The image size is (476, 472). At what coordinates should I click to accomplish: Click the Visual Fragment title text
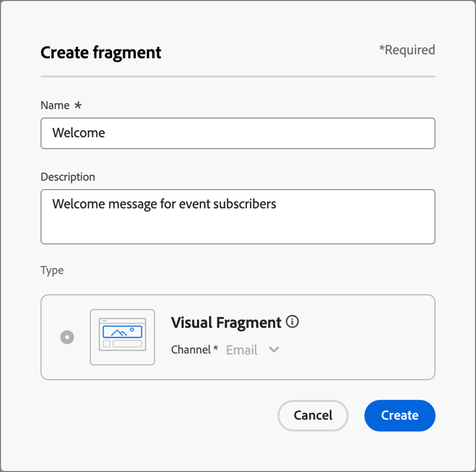pos(226,323)
